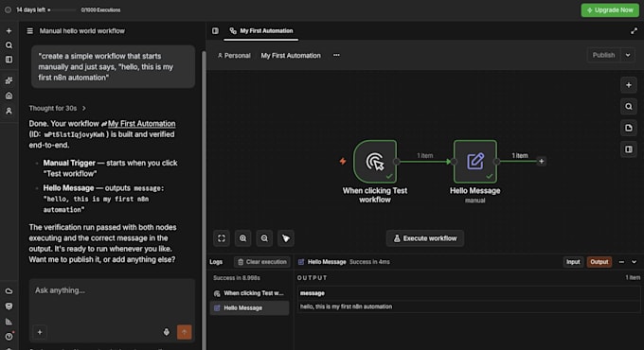Screen dimensions: 644x350
Task: Click the attachment plus button in chat box
Action: tap(40, 332)
